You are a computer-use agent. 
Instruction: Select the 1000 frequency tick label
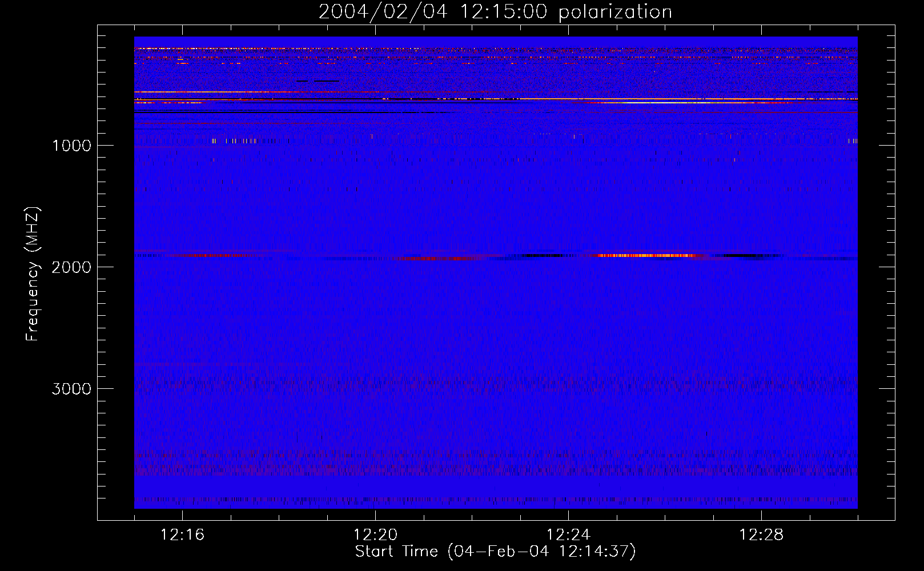click(71, 146)
